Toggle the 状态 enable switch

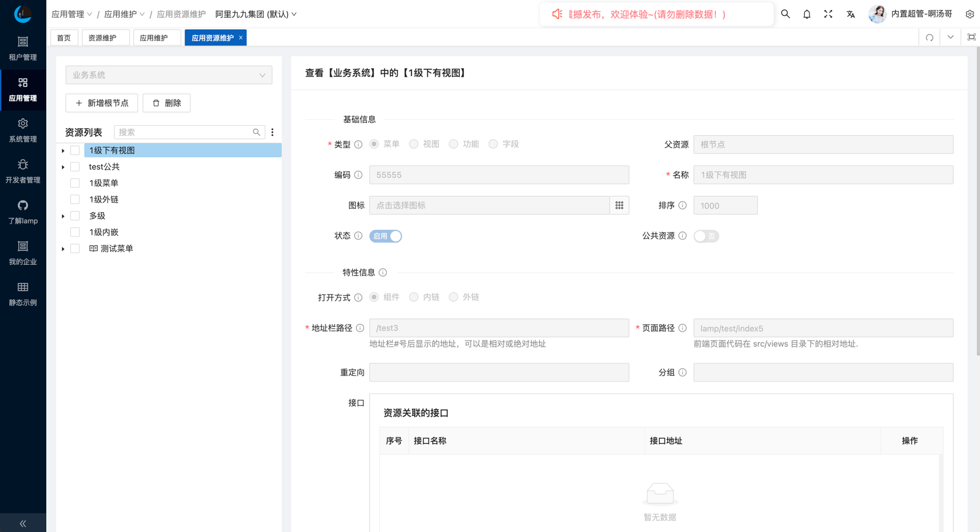click(386, 236)
